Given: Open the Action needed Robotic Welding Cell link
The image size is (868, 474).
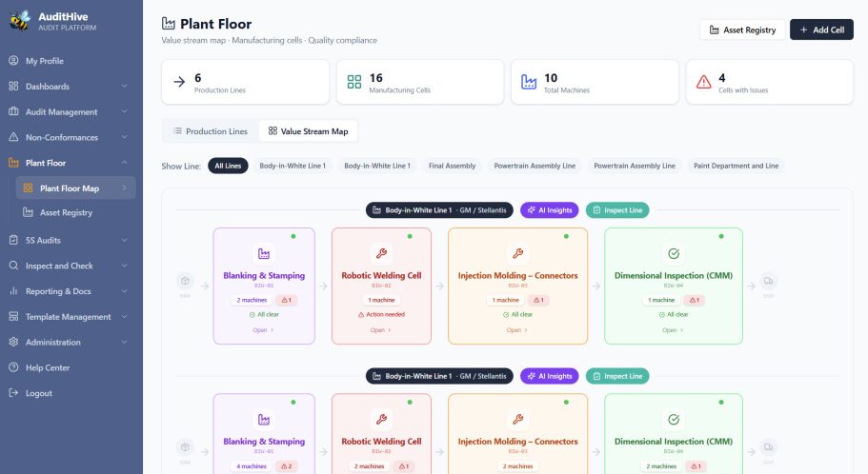Looking at the screenshot, I should (x=380, y=330).
